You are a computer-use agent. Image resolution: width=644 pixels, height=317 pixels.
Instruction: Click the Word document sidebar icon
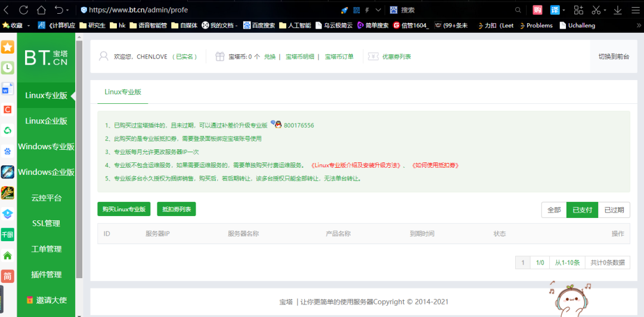(x=7, y=88)
